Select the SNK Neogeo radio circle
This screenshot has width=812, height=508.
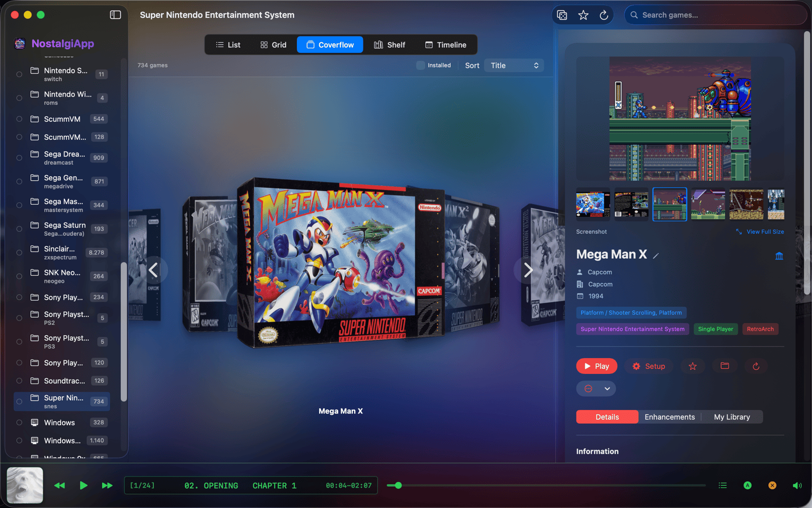[19, 276]
